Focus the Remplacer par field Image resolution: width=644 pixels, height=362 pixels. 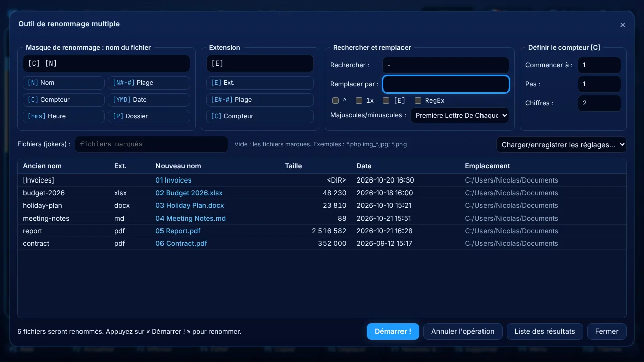446,84
